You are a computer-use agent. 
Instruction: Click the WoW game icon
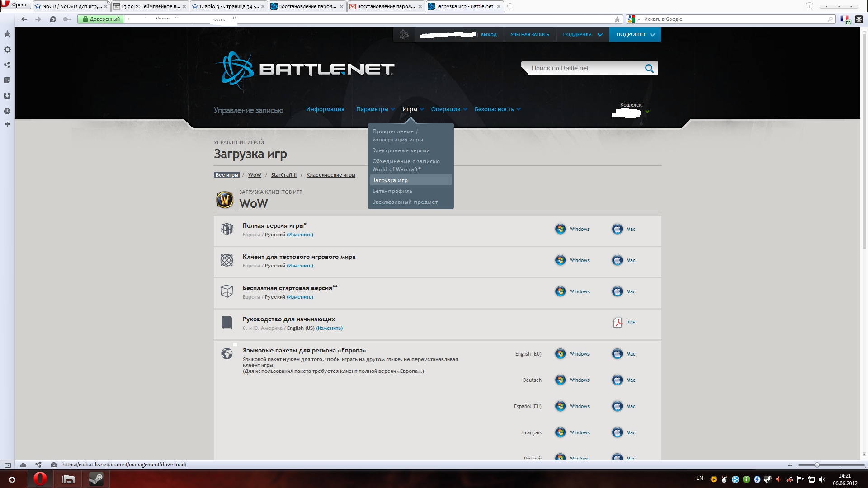[x=225, y=199]
